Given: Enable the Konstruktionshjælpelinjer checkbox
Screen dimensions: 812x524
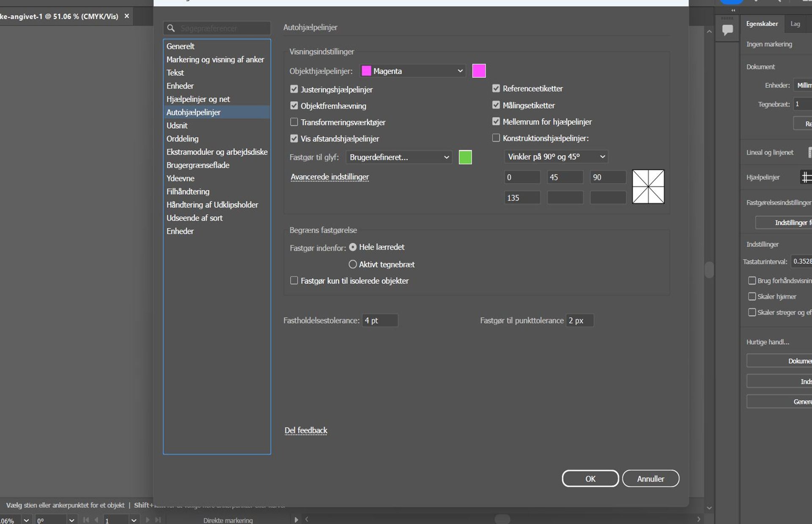Looking at the screenshot, I should tap(496, 138).
